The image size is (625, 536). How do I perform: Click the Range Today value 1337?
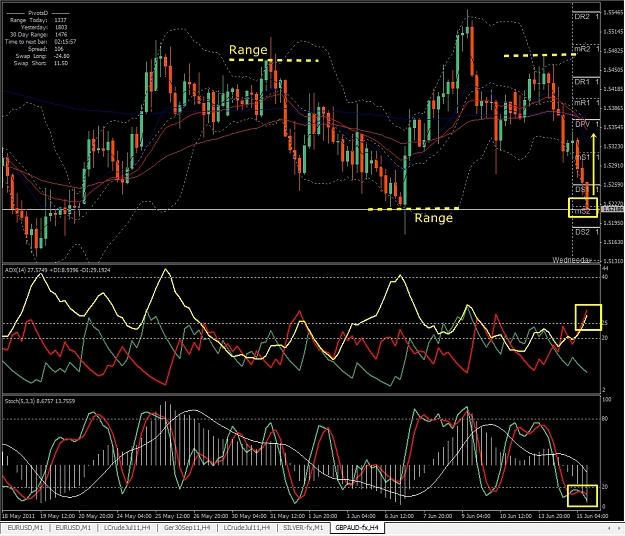[x=60, y=20]
